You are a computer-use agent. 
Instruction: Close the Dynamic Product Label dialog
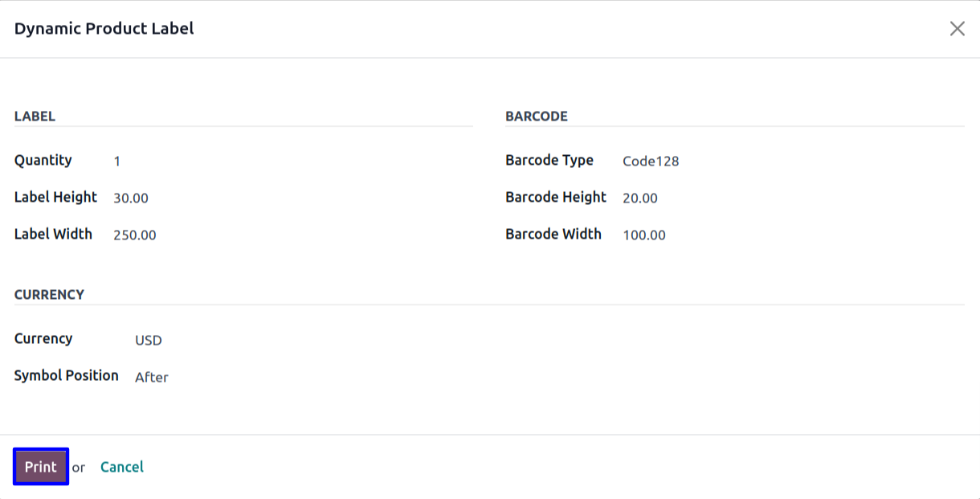957,29
